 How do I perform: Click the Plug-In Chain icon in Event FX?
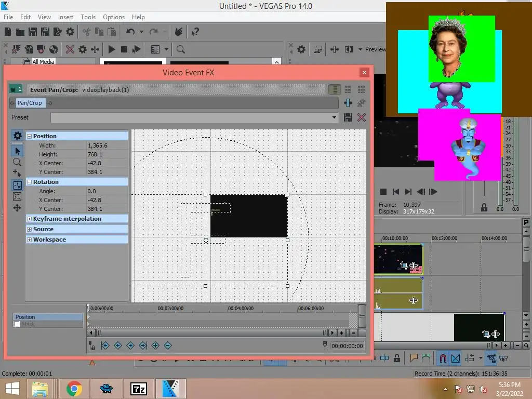tap(348, 103)
